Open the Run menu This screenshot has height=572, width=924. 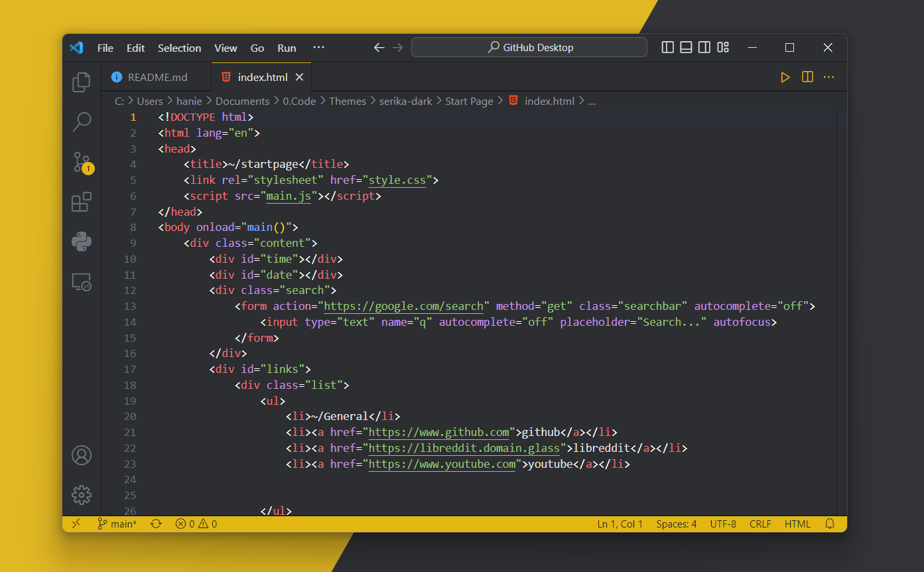287,48
